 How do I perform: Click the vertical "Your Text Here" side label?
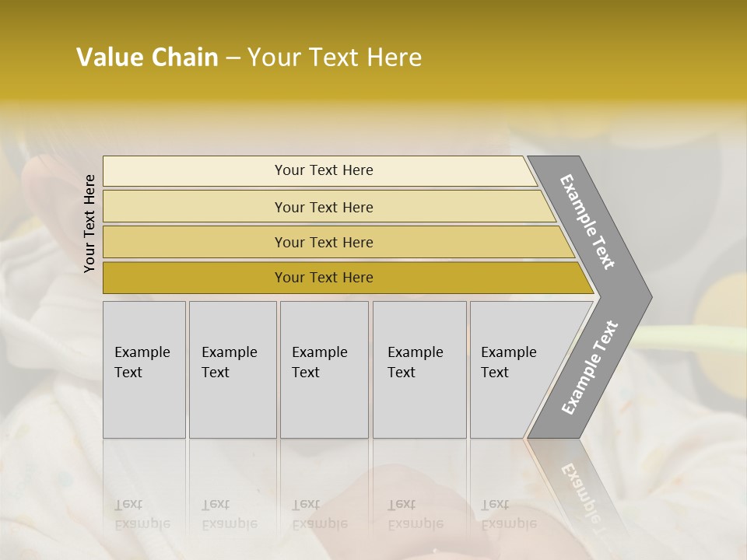(x=89, y=223)
